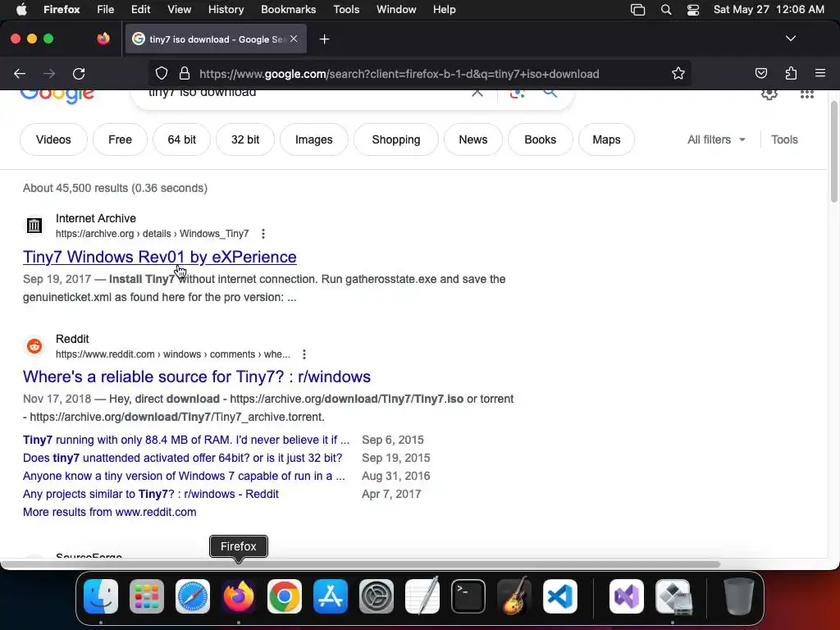840x630 pixels.
Task: Switch to News results
Action: click(x=473, y=139)
